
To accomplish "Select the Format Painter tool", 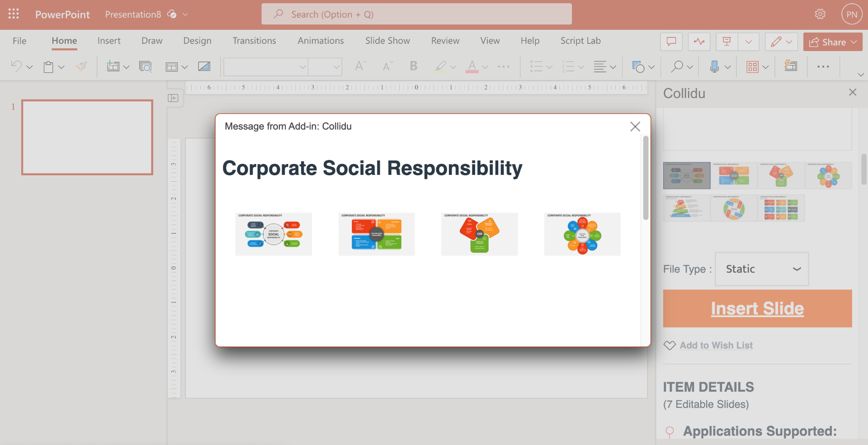I will pos(81,66).
